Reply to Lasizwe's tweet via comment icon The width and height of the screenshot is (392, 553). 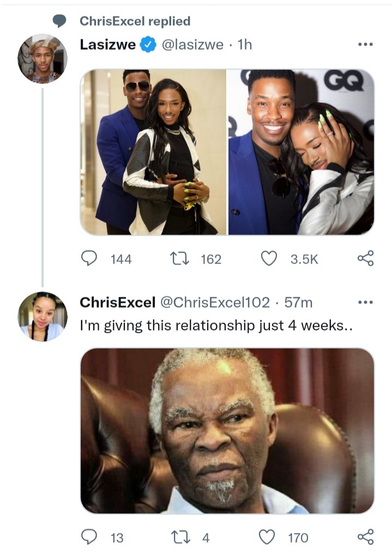coord(89,259)
